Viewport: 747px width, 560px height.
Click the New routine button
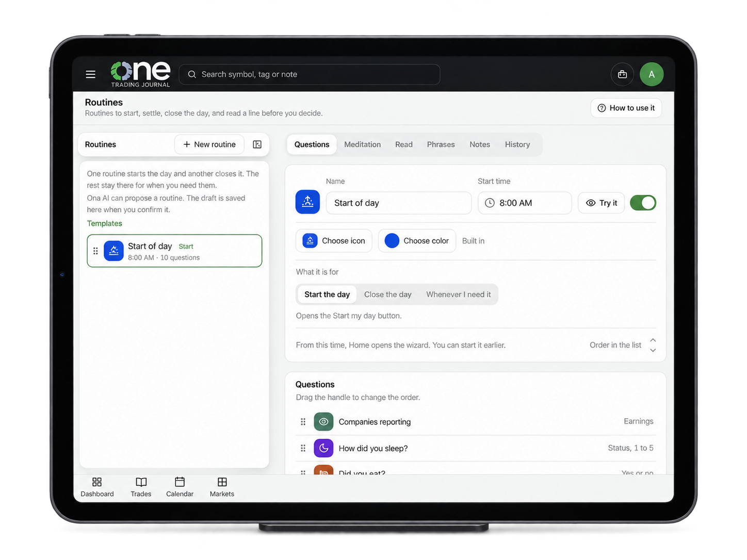point(209,144)
